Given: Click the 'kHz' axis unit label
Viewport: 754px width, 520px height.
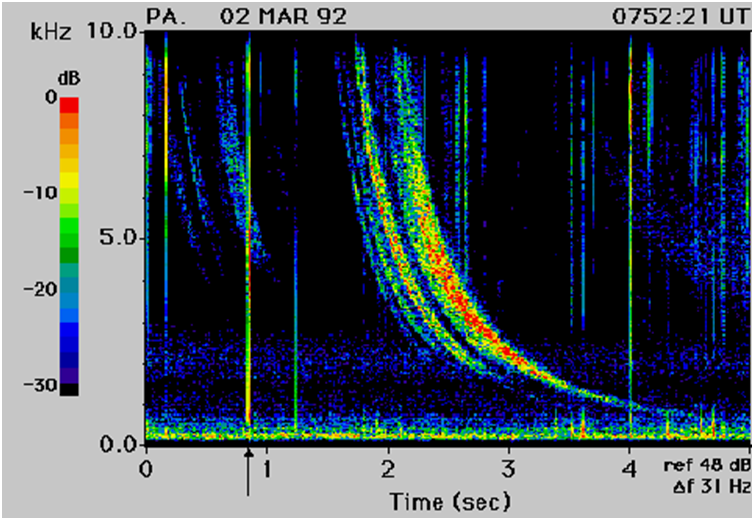Looking at the screenshot, I should [x=50, y=32].
